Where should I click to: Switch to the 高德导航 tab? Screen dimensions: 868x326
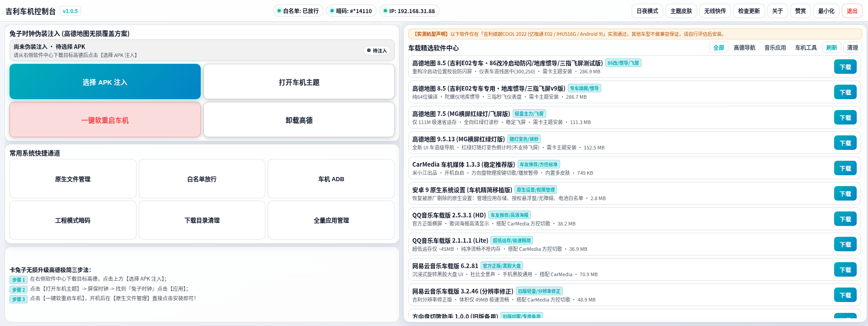click(x=745, y=48)
